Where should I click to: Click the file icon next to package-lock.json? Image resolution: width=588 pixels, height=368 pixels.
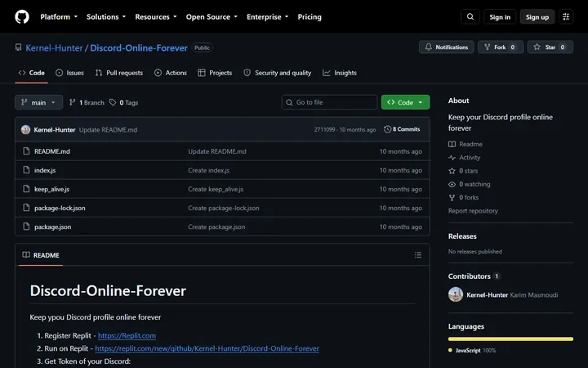(x=26, y=207)
